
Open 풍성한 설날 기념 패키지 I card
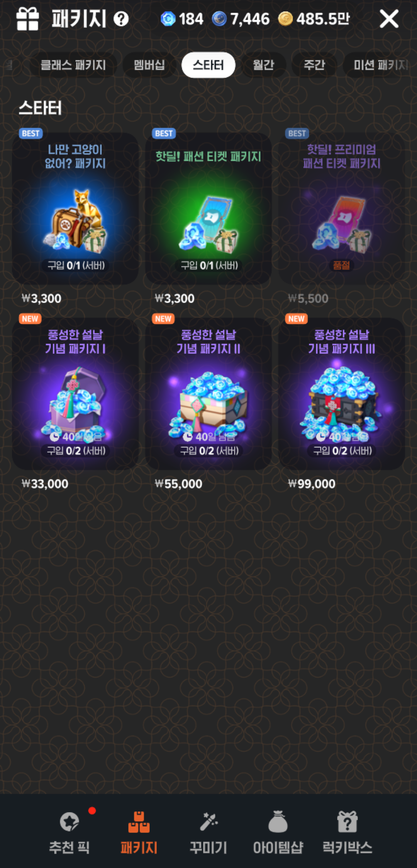click(x=75, y=394)
